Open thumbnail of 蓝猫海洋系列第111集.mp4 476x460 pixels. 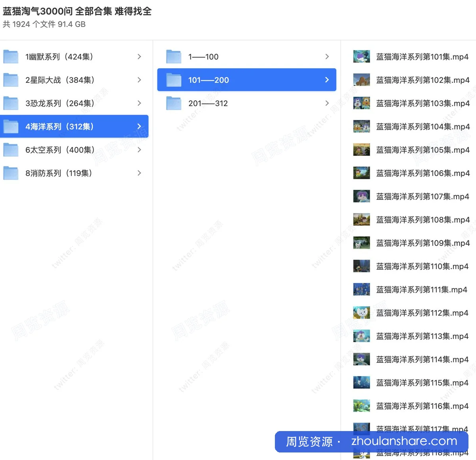coord(361,289)
